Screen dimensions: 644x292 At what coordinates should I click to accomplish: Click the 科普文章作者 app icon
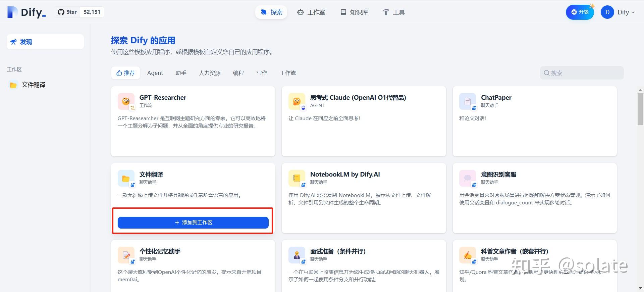(468, 255)
